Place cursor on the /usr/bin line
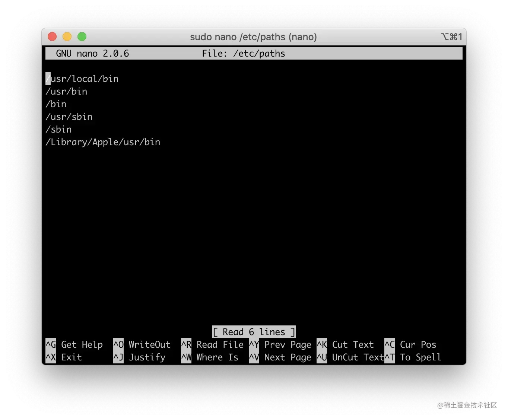 [66, 92]
